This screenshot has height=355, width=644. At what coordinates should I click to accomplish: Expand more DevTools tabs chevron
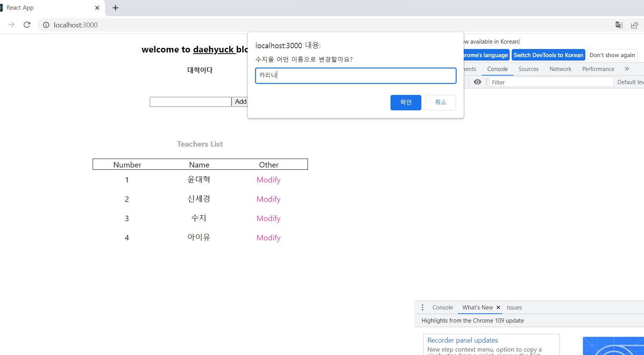(x=627, y=69)
